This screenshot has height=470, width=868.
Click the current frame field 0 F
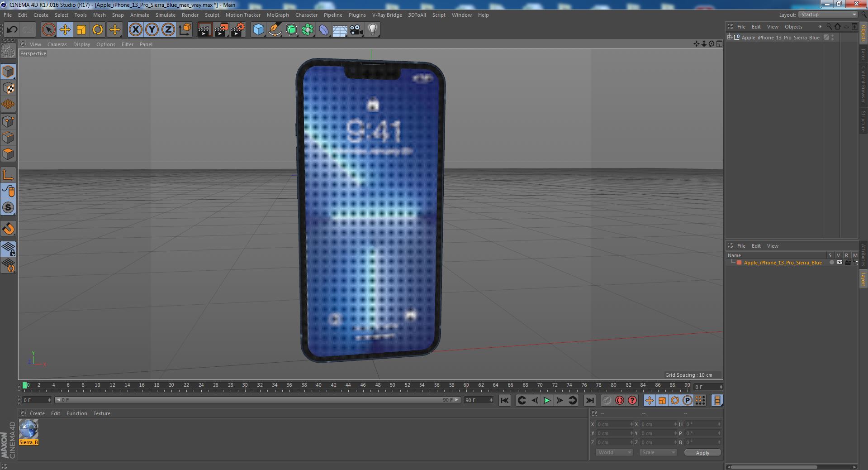(36, 400)
